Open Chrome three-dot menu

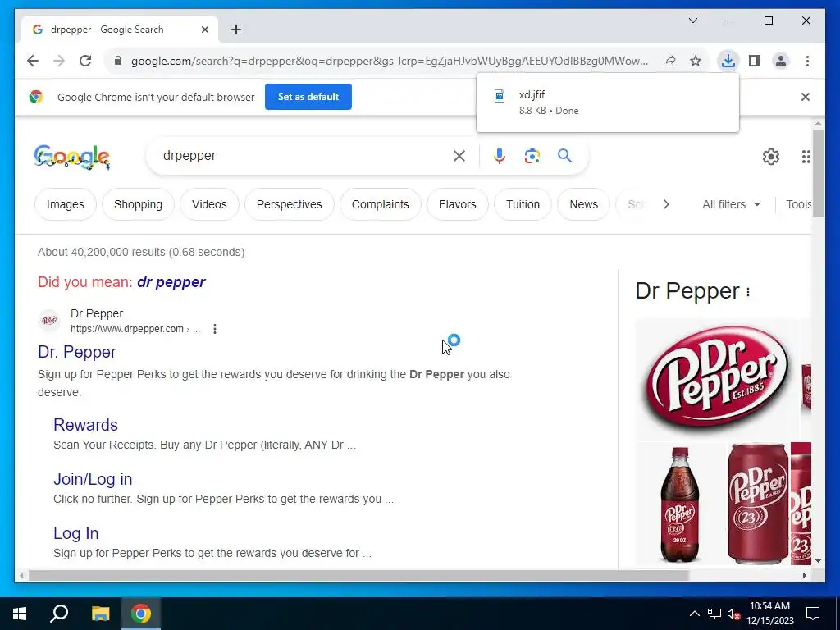807,61
